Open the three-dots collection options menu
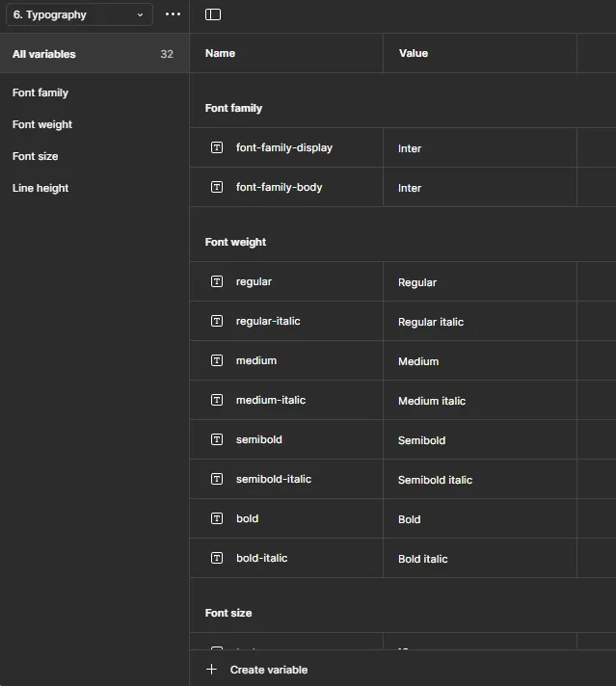Screen dimensions: 616x686 coord(173,14)
